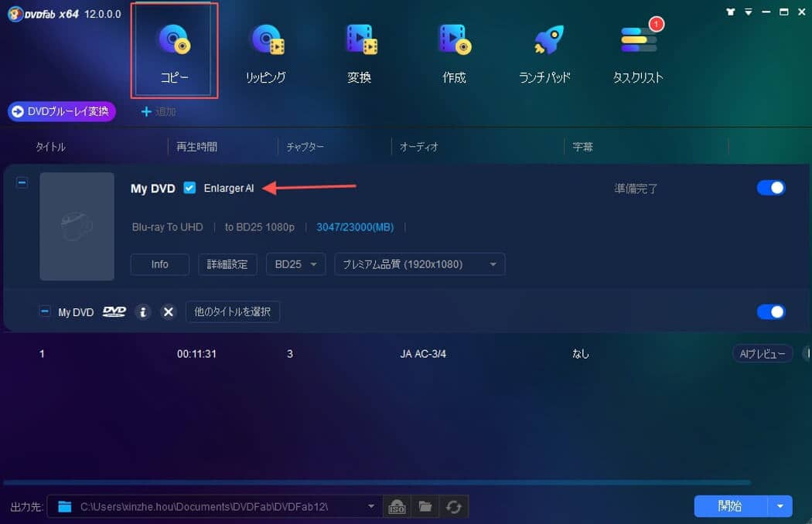Toggle off the 準備完了 task switch
Screen dimensions: 812x524
[770, 188]
